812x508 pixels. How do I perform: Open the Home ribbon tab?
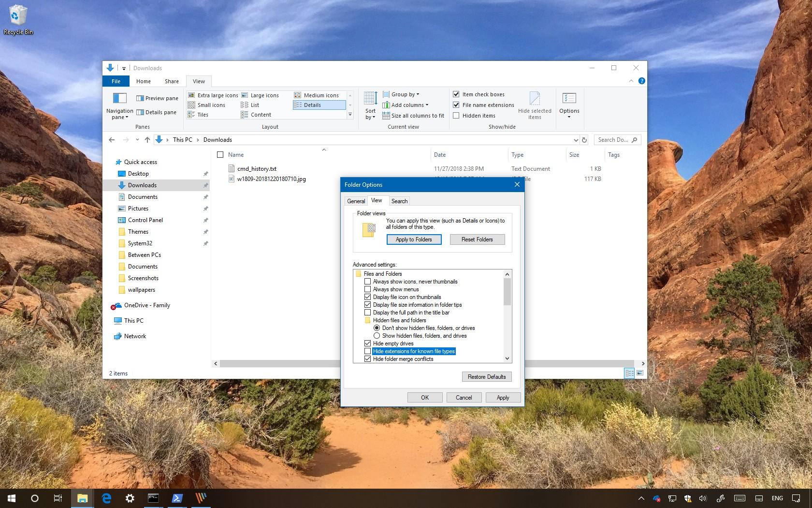[144, 81]
